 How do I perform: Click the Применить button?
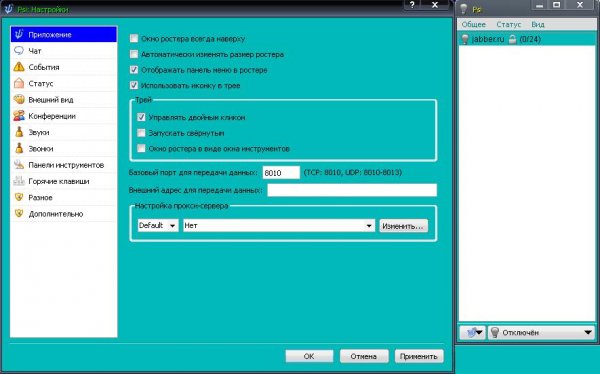coord(419,356)
